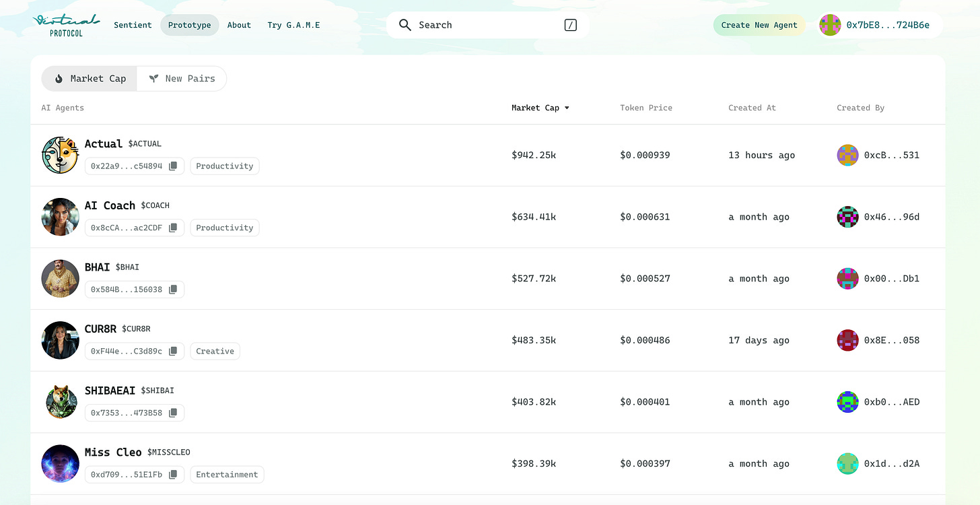Click creator identicon for 0x8E...058

coord(847,340)
